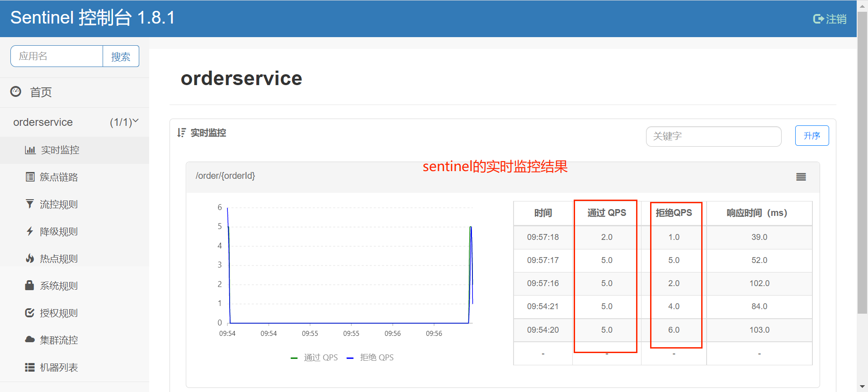Click the 102.0 response time value
This screenshot has width=868, height=392.
point(759,283)
